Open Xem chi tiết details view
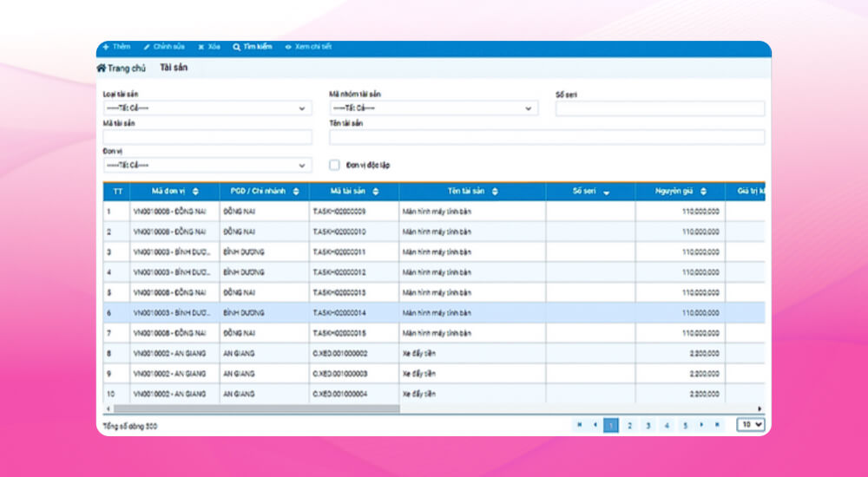868x477 pixels. point(308,47)
